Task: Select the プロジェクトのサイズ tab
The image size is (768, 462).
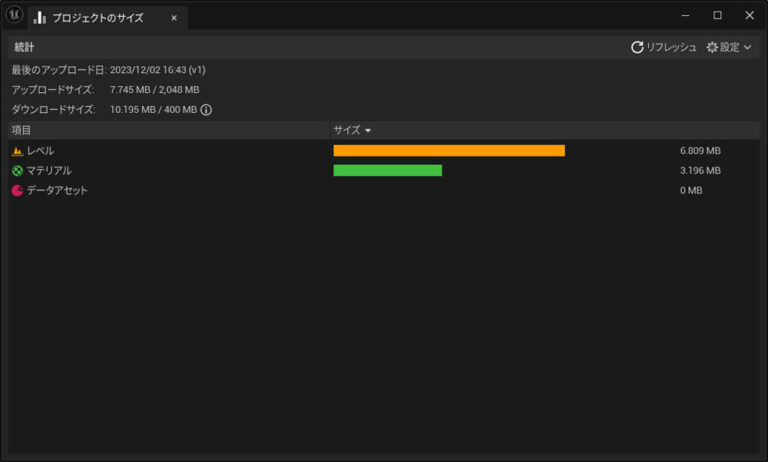Action: click(97, 18)
